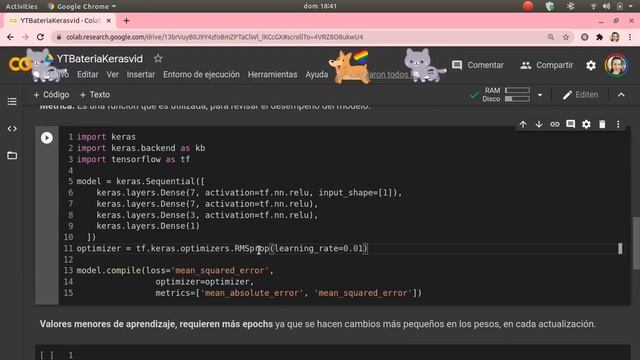Open the Editen editing mode button
The image size is (640, 360).
coord(580,95)
